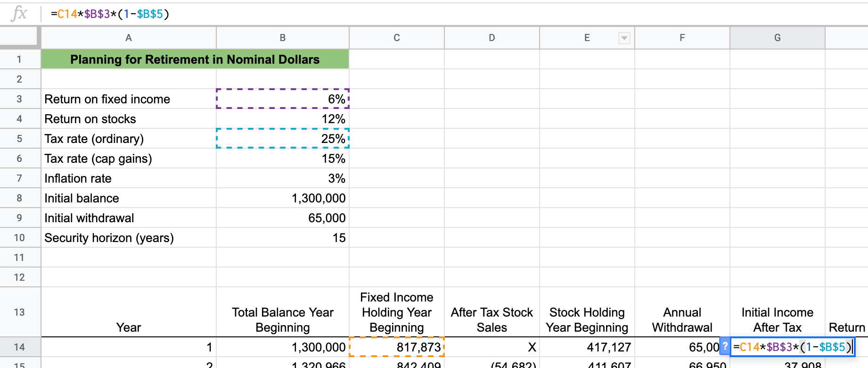Select row 5 header
The width and height of the screenshot is (868, 368).
[x=19, y=139]
